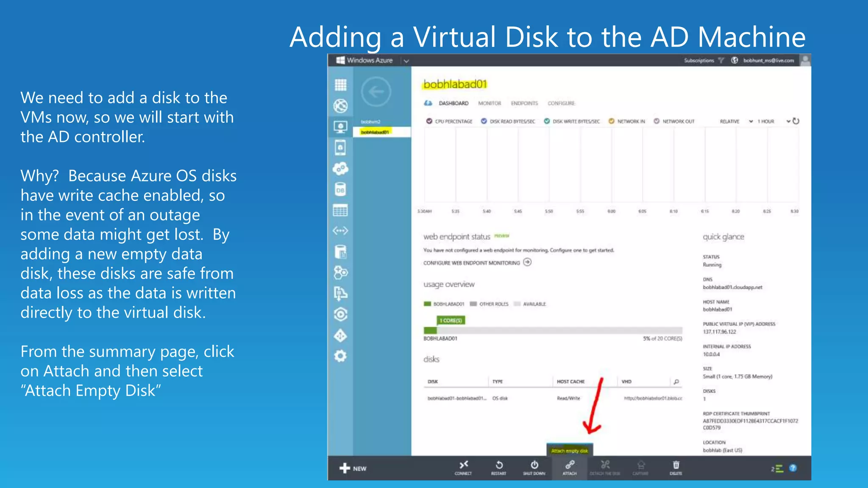Open sidebar document-download icon below the hexagons

(340, 293)
